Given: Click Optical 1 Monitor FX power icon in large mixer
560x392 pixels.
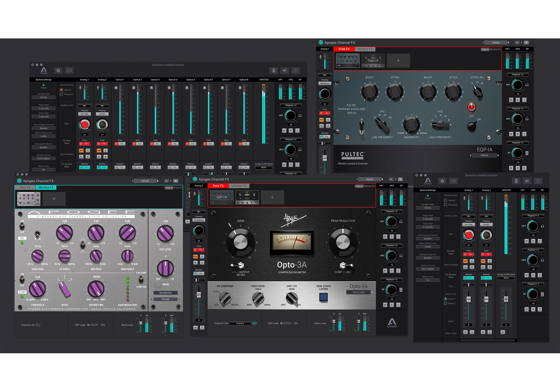Looking at the screenshot, I should point(116,167).
